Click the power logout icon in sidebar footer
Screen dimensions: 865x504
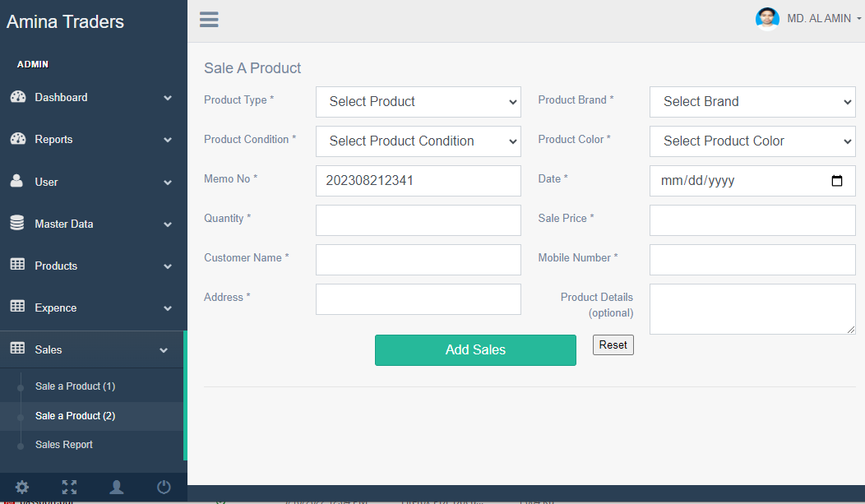point(164,487)
